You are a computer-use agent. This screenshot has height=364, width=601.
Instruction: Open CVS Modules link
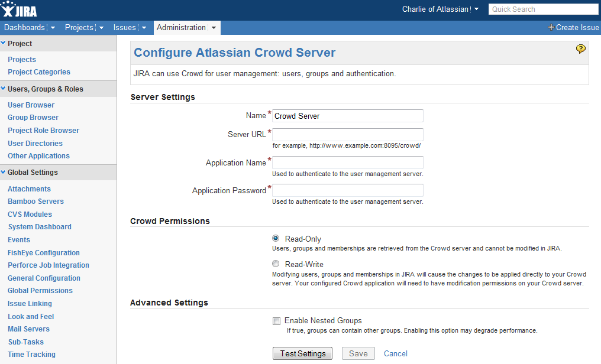[x=30, y=214]
